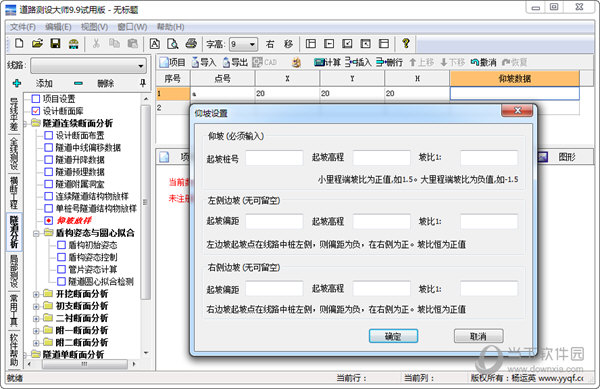Toggle the 设计断面布置 checkbox
This screenshot has height=389, width=600.
pos(49,135)
